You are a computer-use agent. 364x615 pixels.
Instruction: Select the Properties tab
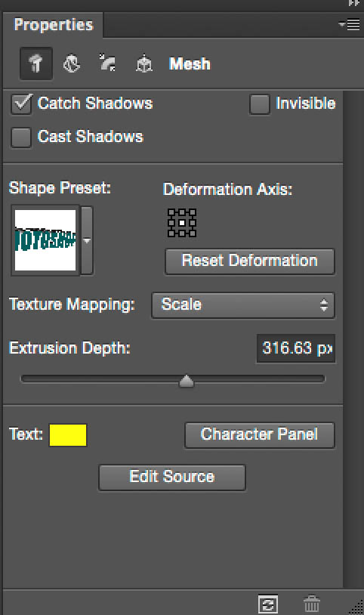[x=54, y=25]
